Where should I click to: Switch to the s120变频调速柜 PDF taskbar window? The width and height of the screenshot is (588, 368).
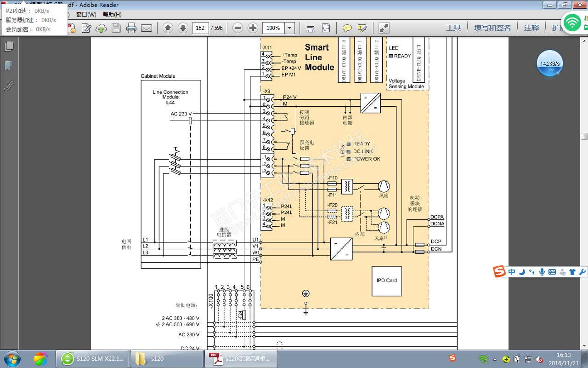(x=241, y=358)
